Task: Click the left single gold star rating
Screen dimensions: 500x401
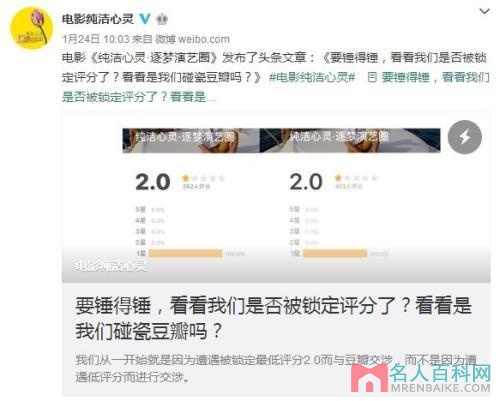Action: (x=185, y=178)
